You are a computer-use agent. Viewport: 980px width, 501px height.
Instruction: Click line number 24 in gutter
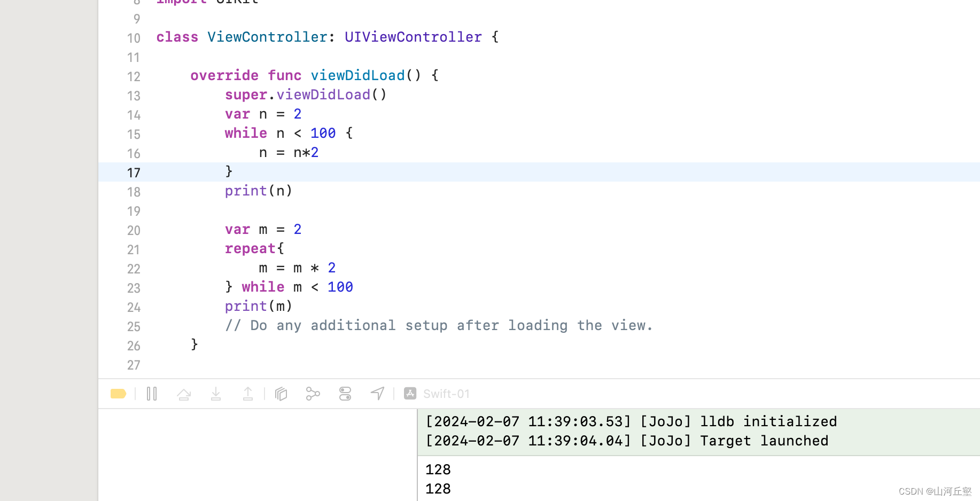134,308
